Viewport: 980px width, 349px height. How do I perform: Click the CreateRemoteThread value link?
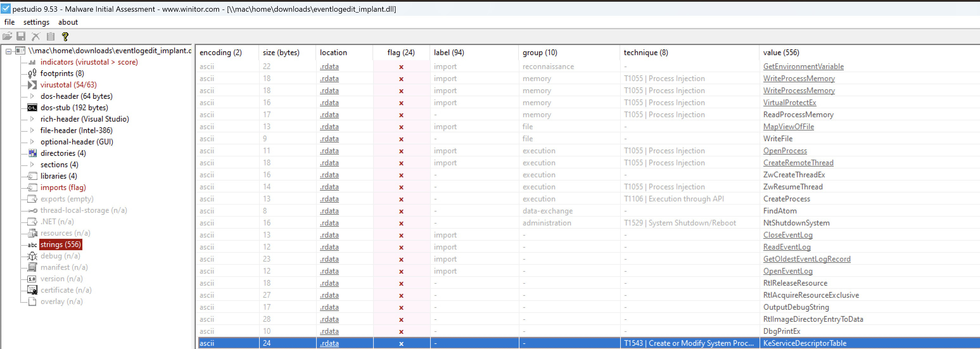click(x=798, y=163)
